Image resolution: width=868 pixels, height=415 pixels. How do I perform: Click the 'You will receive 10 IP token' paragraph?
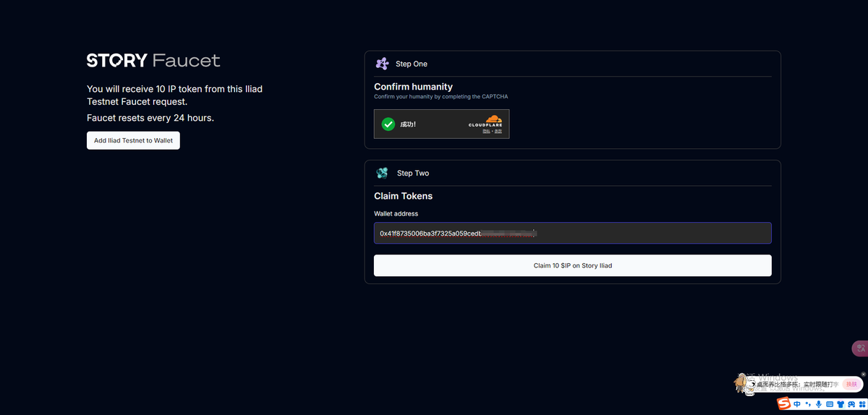pyautogui.click(x=174, y=95)
